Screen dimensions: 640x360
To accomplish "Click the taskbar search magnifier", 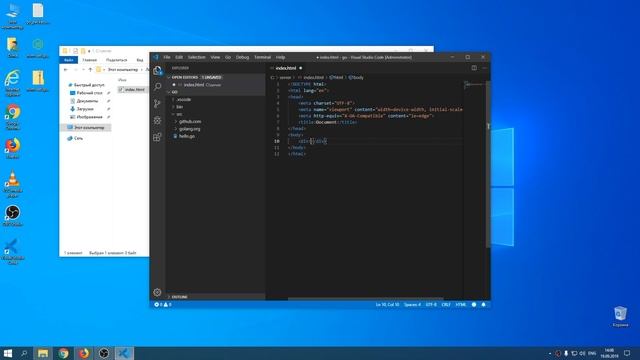I will click(24, 353).
